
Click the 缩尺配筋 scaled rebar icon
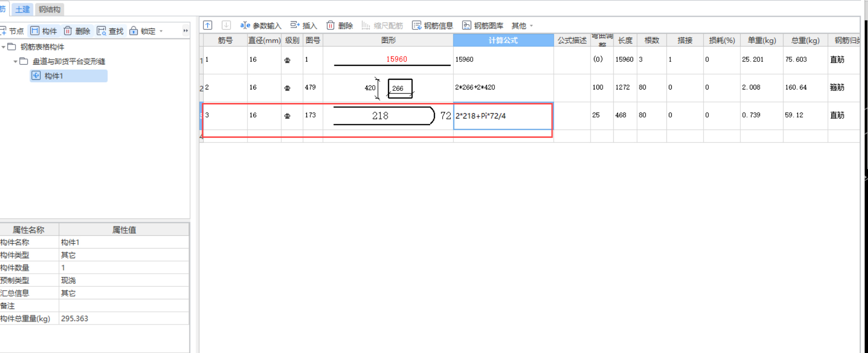[x=366, y=25]
